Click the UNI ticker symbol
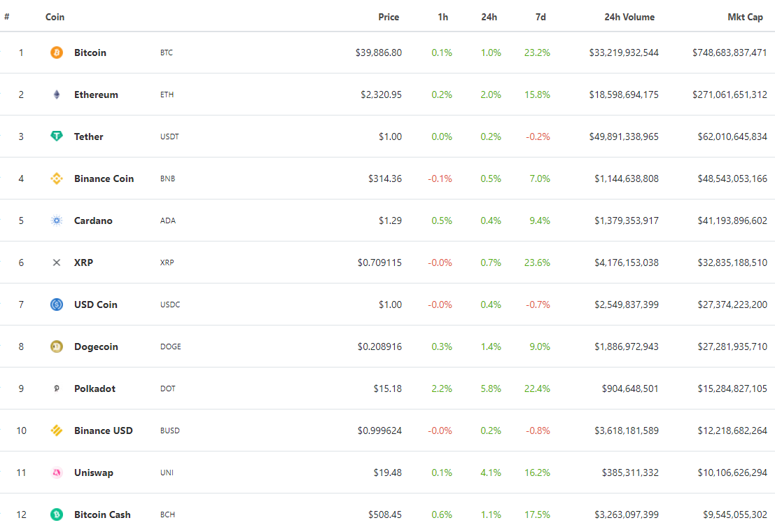 (167, 472)
